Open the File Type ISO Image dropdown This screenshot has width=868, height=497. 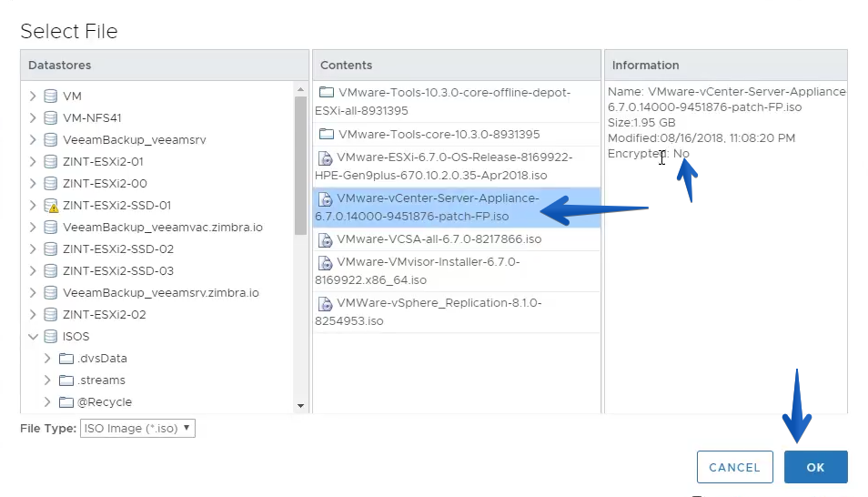(137, 429)
